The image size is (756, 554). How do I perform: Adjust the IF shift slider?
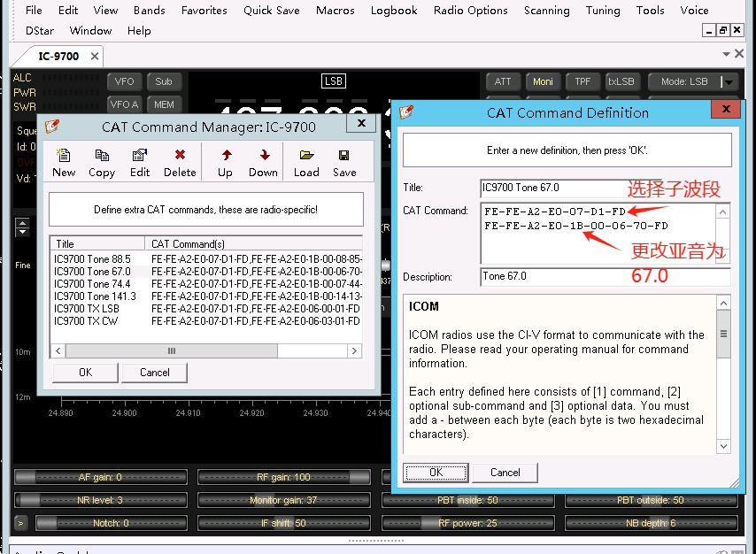pos(284,523)
